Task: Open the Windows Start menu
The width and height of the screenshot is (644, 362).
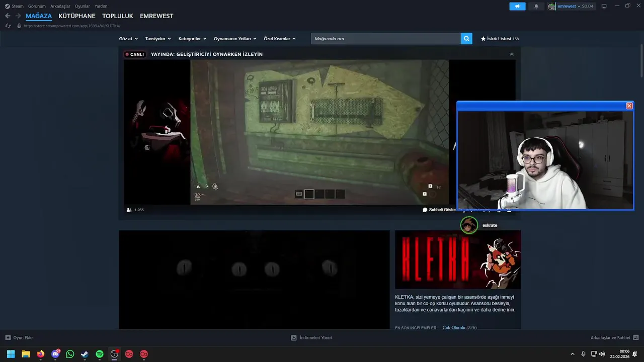Action: pos(11,354)
